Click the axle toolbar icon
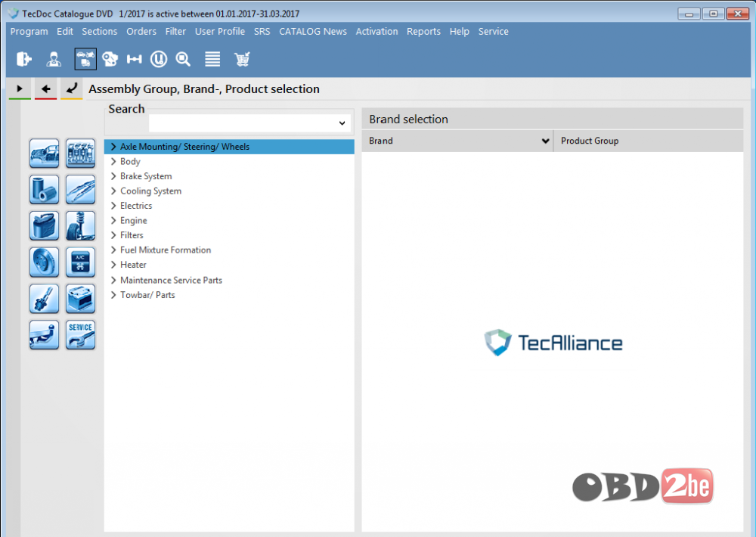The width and height of the screenshot is (756, 537). coord(134,59)
